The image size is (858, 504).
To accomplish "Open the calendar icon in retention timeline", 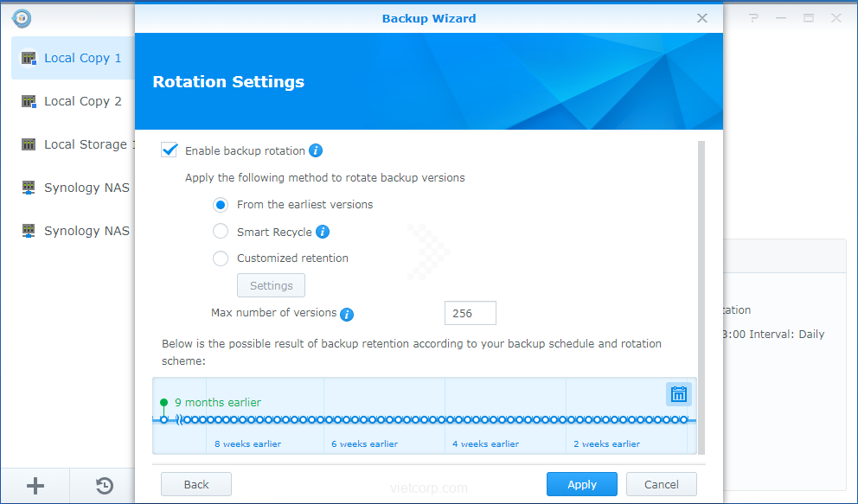I will click(x=679, y=394).
